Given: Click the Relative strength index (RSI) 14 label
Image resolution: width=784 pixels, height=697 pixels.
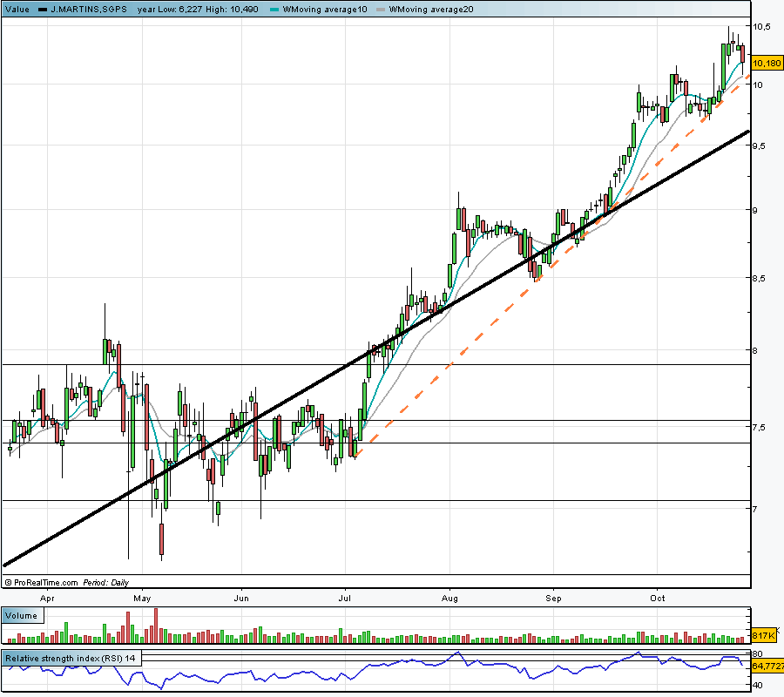Looking at the screenshot, I should (71, 659).
